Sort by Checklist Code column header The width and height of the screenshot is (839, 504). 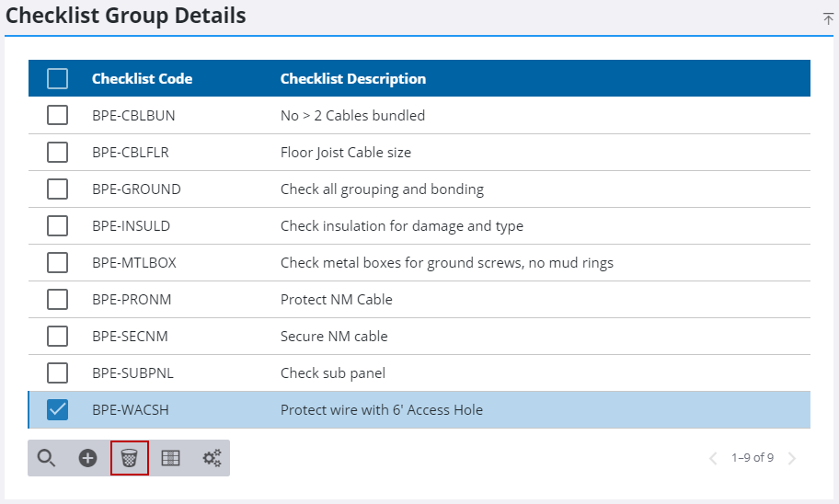(142, 79)
